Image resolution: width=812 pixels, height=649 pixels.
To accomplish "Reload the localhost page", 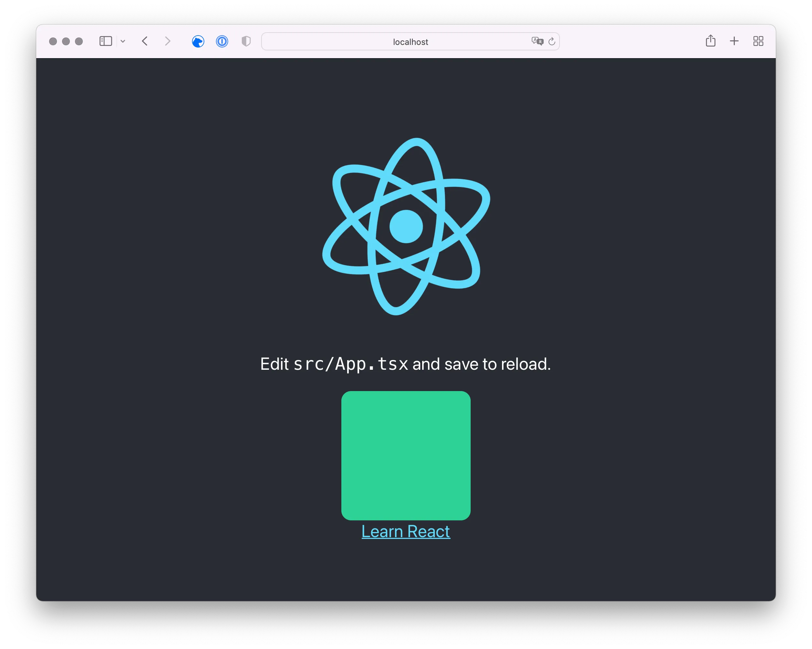I will (552, 41).
